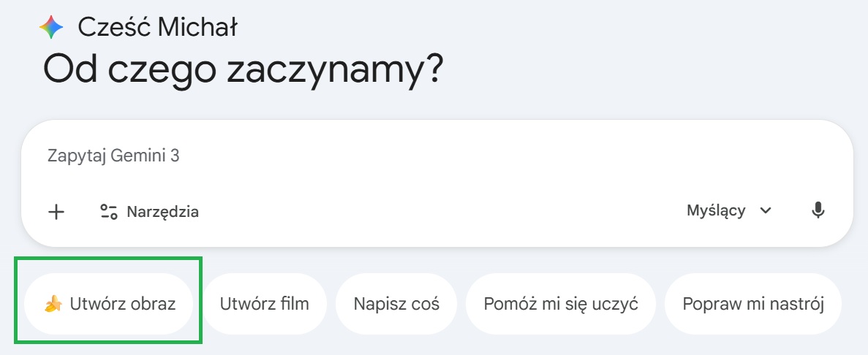Image resolution: width=868 pixels, height=355 pixels.
Task: Expand the chevron next to Myślący
Action: click(x=766, y=211)
